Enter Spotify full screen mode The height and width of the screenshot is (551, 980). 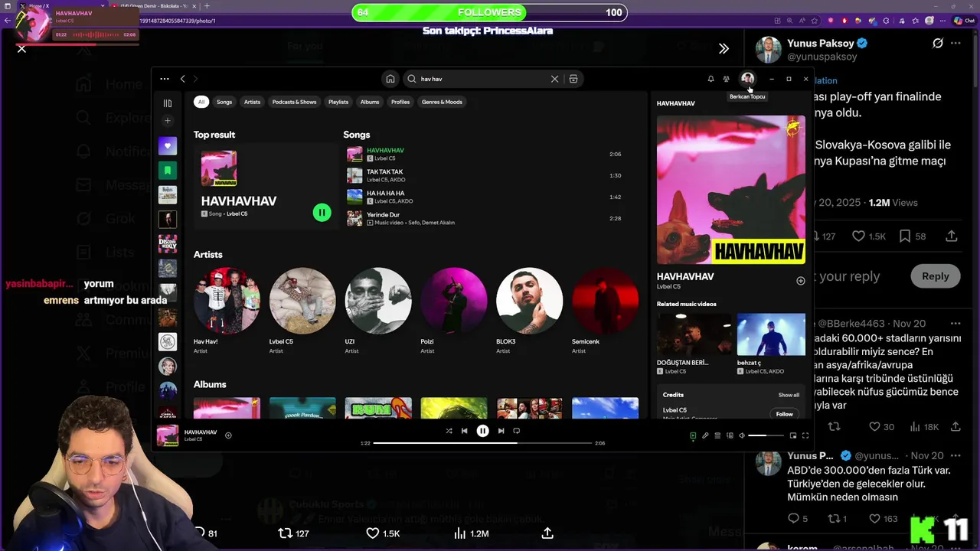click(805, 435)
